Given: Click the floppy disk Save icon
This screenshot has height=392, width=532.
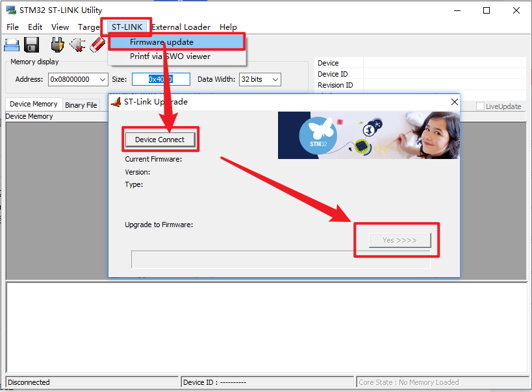Looking at the screenshot, I should click(32, 45).
